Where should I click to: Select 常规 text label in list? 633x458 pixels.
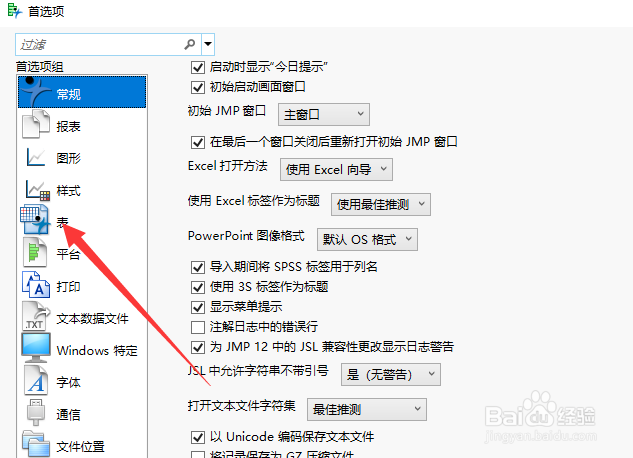click(x=69, y=94)
